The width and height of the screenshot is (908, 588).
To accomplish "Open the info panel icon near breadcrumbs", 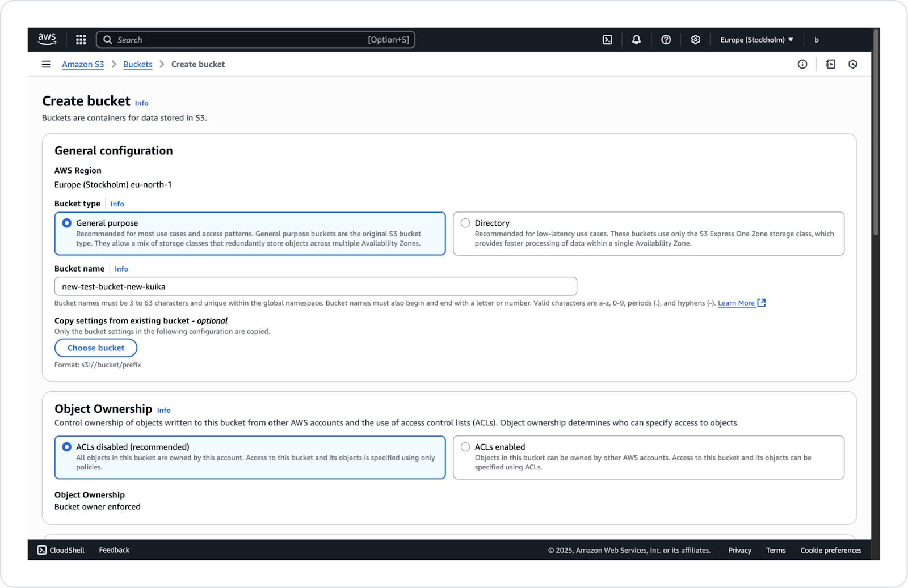I will coord(802,64).
